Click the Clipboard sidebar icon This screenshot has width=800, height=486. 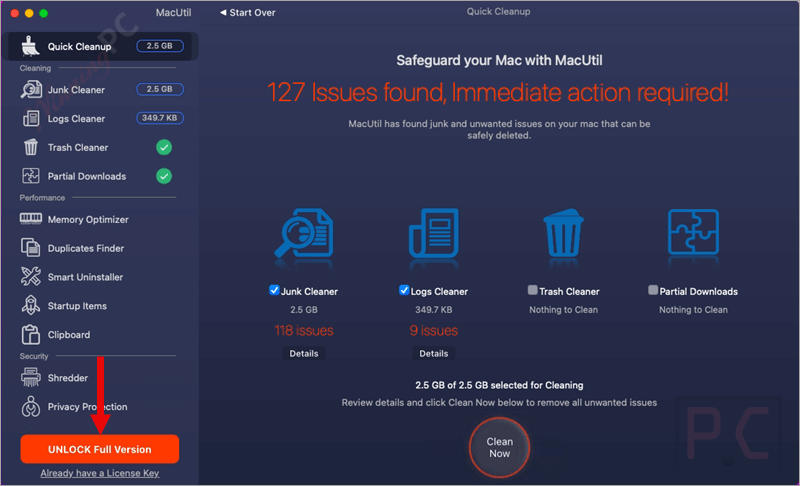point(31,335)
